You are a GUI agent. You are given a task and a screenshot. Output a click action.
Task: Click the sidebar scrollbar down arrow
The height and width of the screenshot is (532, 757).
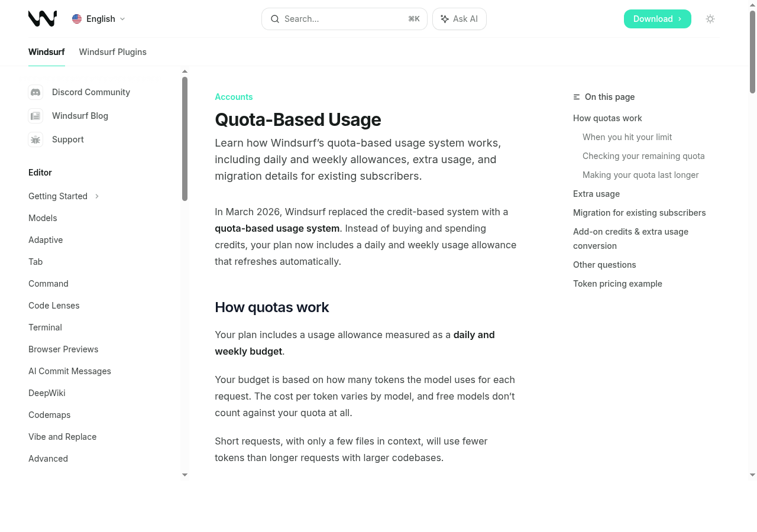pos(185,475)
